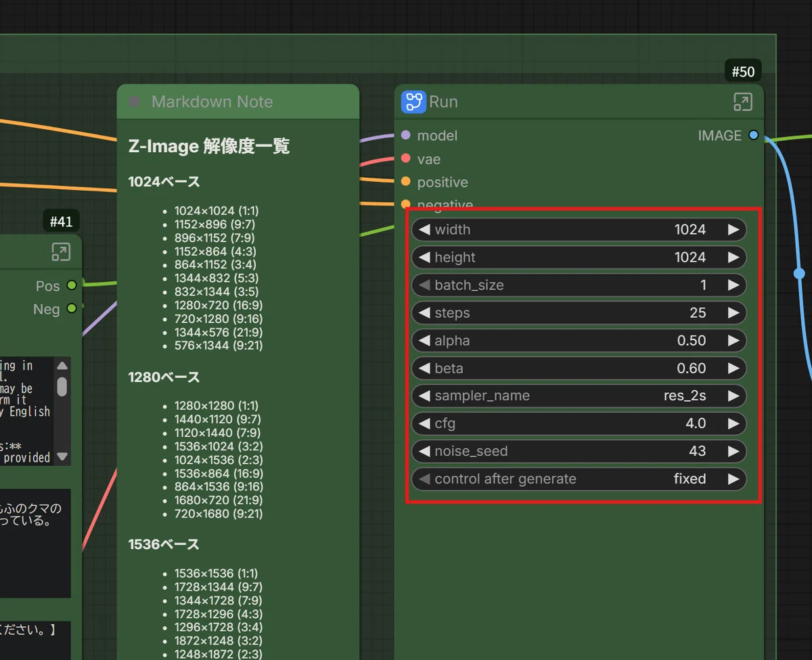
Task: Click the alpha value 0.50
Action: click(x=692, y=340)
